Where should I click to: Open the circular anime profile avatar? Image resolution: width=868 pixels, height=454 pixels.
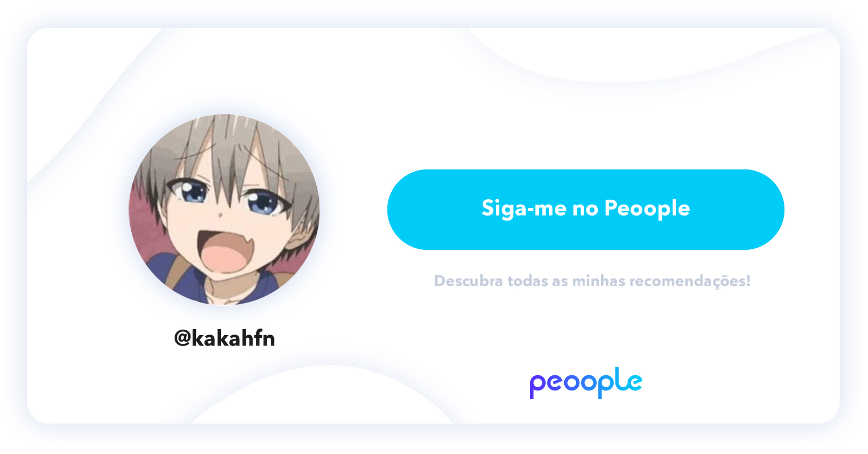coord(224,210)
